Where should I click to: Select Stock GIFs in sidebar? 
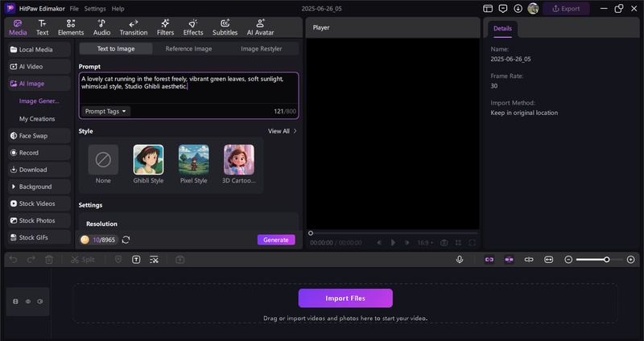pos(39,237)
